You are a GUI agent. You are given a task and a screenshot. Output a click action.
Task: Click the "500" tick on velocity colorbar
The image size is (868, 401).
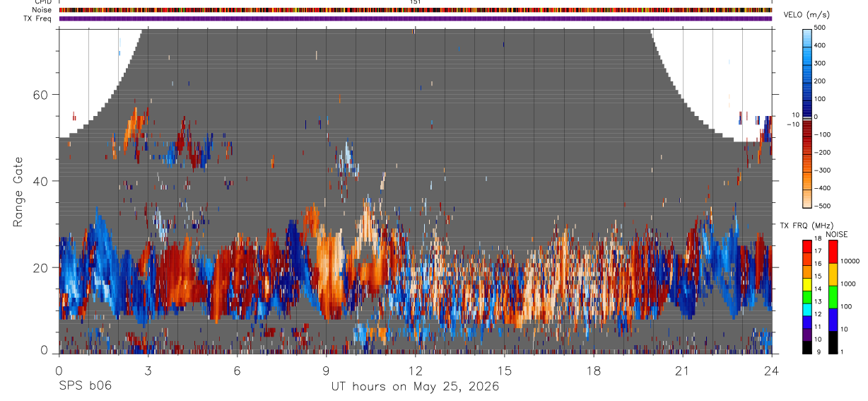pos(821,28)
